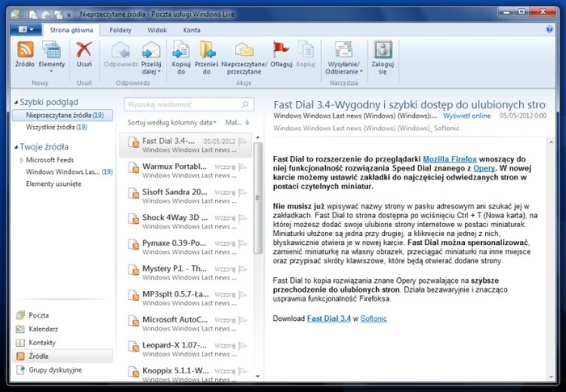Follow the Mozilla Firefox link

point(450,159)
